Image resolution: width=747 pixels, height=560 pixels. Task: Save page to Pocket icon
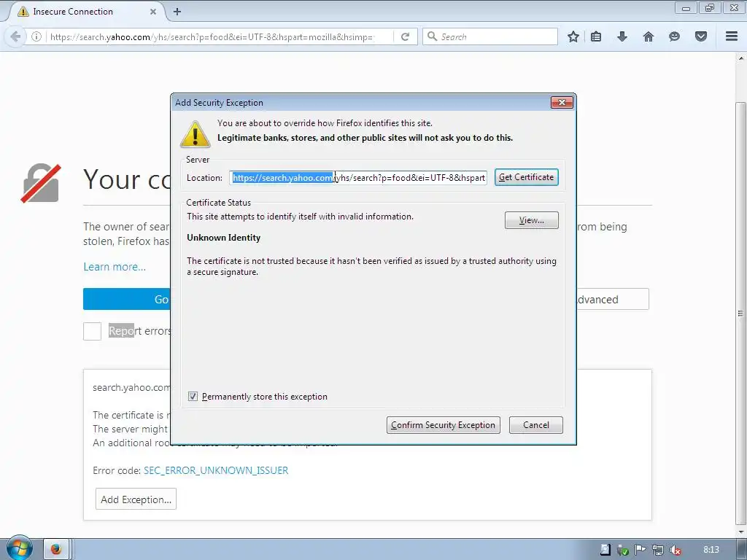tap(701, 36)
